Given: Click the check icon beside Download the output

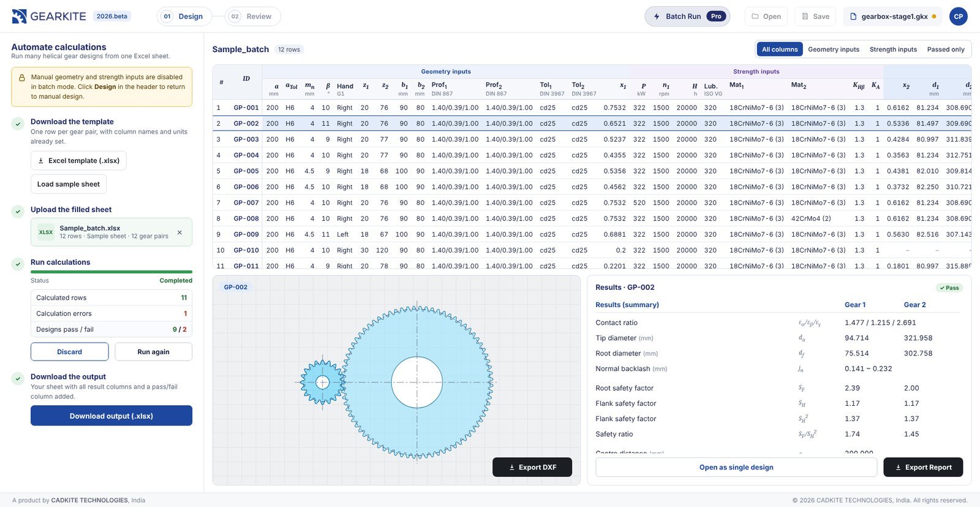Looking at the screenshot, I should 18,378.
